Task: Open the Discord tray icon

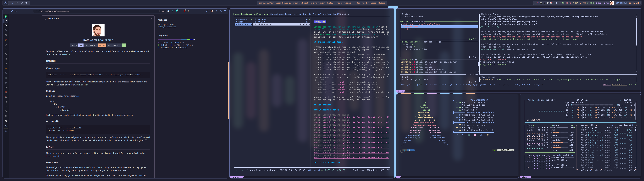Action: coord(551,3)
